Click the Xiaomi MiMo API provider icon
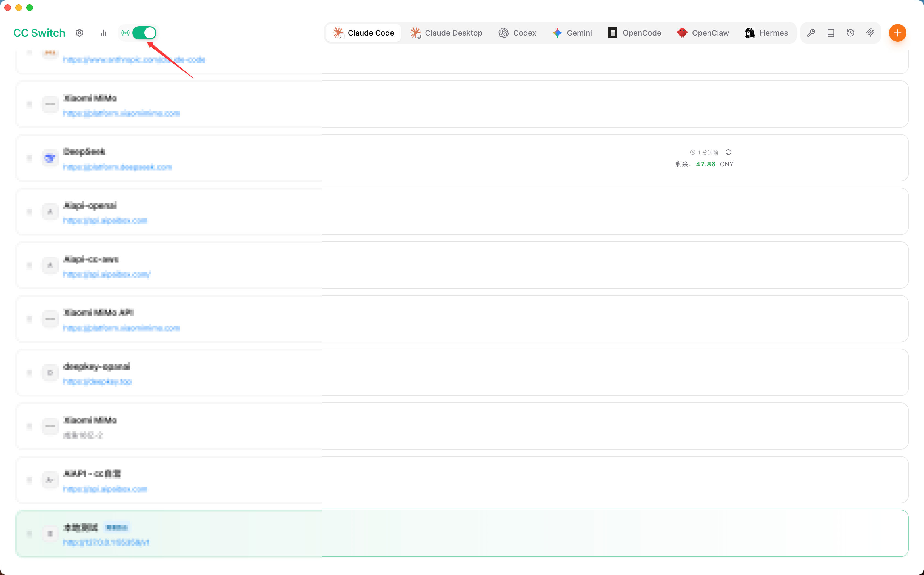Screen dimensions: 924x575 pos(50,319)
